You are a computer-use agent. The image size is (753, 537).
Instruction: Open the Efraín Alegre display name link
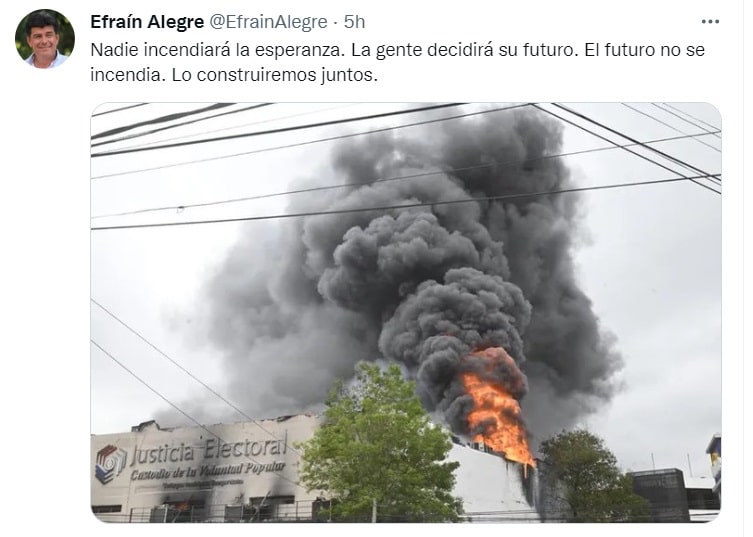[x=147, y=22]
